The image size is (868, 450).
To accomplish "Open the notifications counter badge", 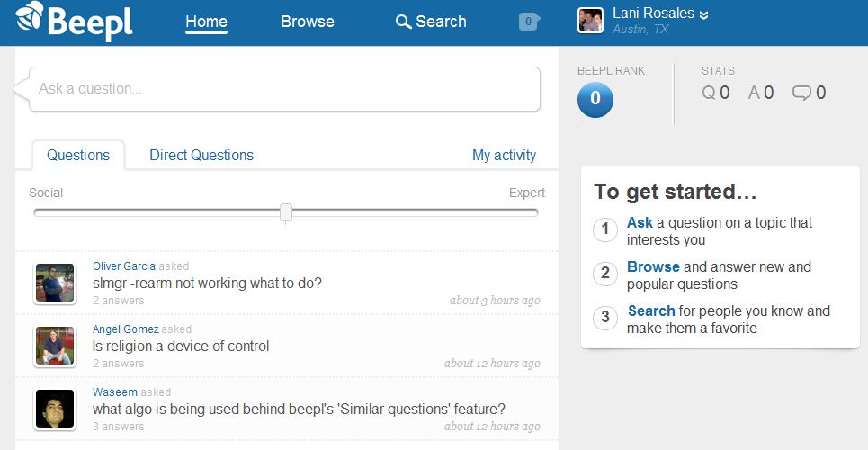I will 529,22.
